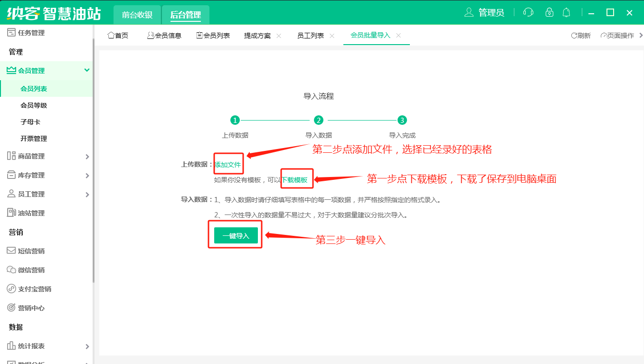Open 支付宝营销 in the sidebar

coord(34,289)
